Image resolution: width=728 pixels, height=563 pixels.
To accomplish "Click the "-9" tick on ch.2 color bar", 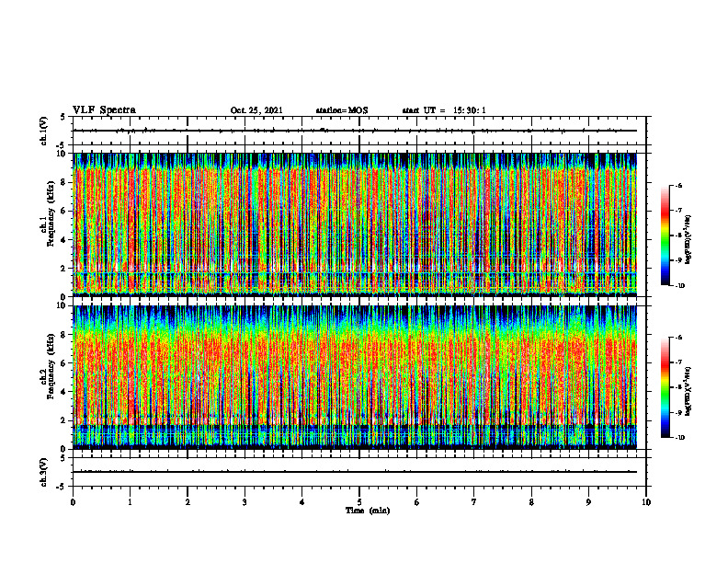I will click(678, 413).
